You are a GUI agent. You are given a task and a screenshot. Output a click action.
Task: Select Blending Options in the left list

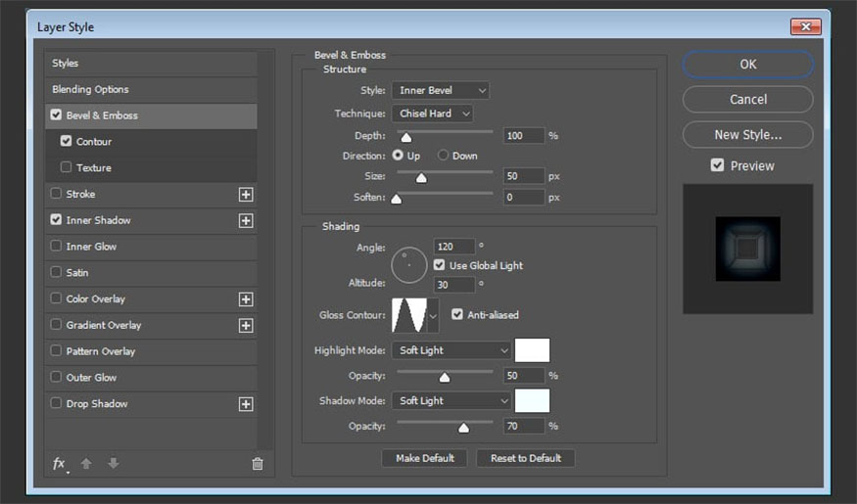tap(90, 89)
